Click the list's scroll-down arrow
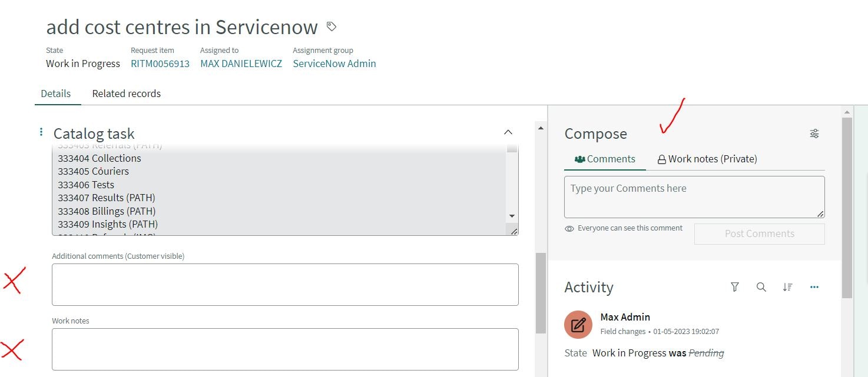This screenshot has width=868, height=377. 512,216
